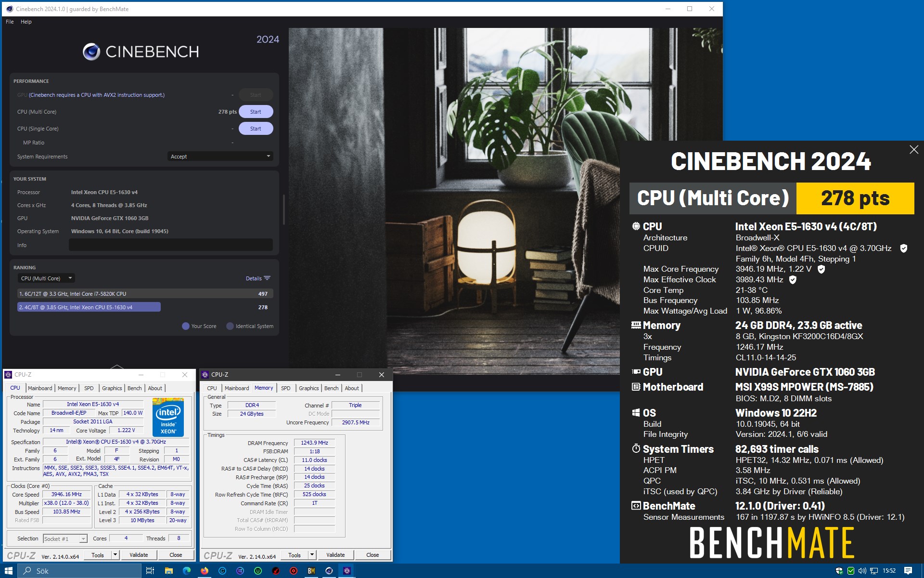Click the purple Windows-orb taskbar icon
The image size is (924, 578).
tap(240, 571)
